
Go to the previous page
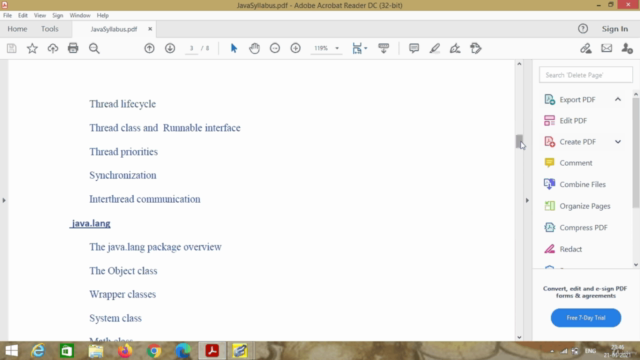pos(149,48)
